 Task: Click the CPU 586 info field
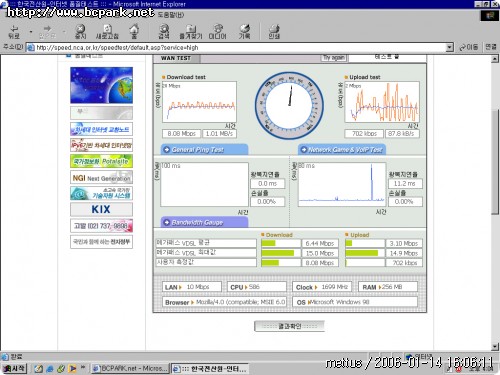tap(257, 287)
